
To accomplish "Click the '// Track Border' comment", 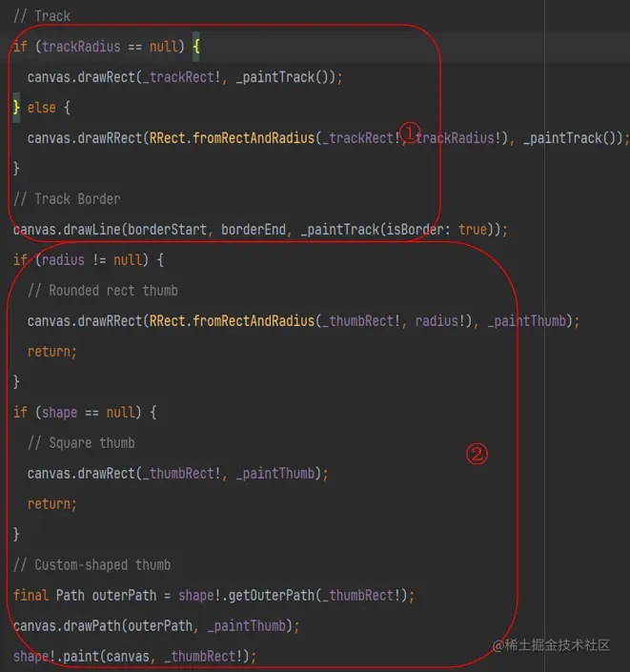I will [x=67, y=199].
